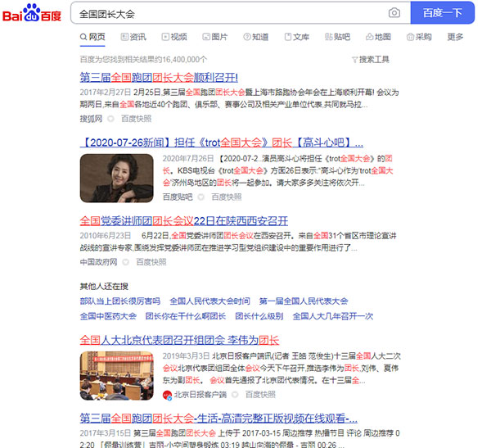
Task: Click the meeting photo thumbnail
Action: (x=116, y=375)
